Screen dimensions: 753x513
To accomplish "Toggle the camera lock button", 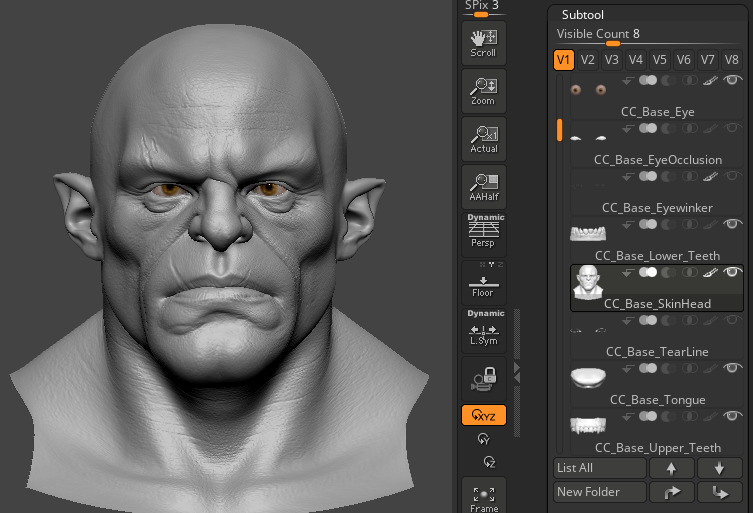I will click(x=484, y=379).
